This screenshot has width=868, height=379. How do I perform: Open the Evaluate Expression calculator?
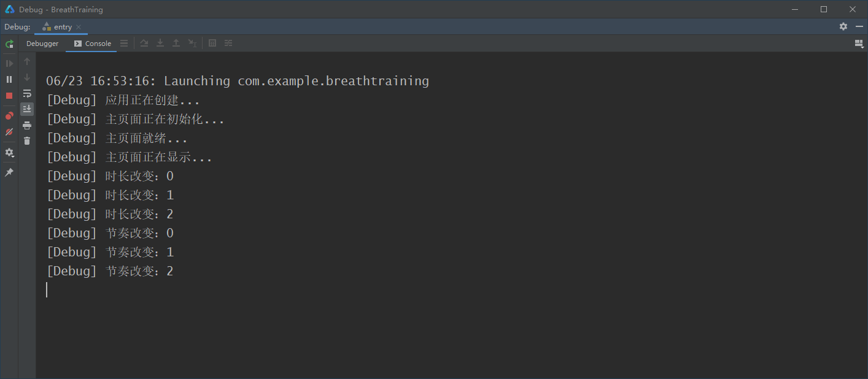[212, 44]
